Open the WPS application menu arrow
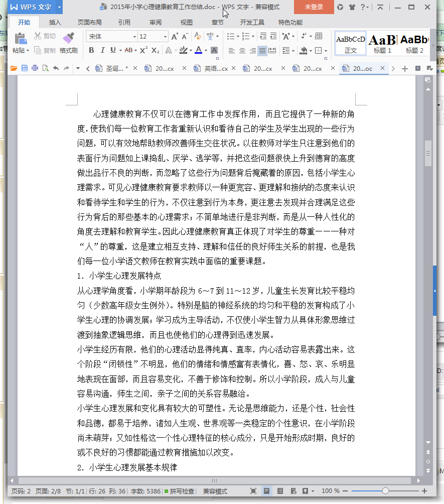The width and height of the screenshot is (444, 504). click(59, 7)
